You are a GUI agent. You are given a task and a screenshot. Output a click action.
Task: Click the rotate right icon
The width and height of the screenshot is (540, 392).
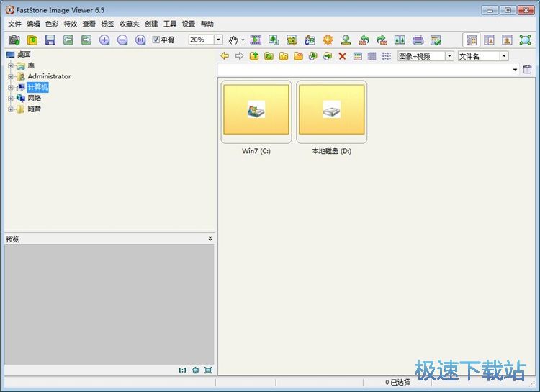point(382,40)
